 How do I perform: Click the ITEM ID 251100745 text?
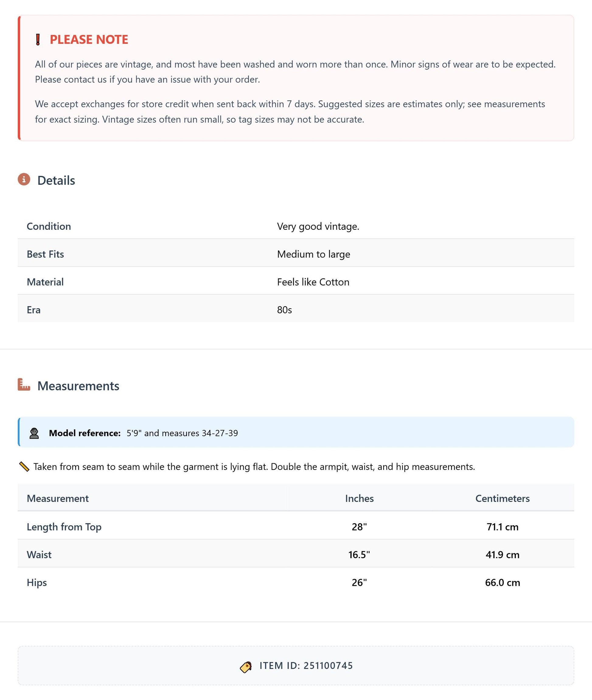click(x=306, y=666)
